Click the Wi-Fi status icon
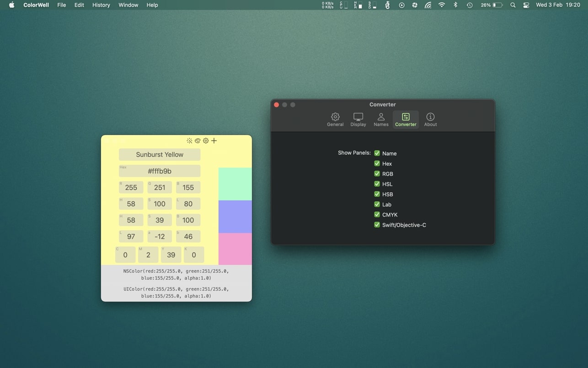This screenshot has width=588, height=368. pyautogui.click(x=441, y=5)
